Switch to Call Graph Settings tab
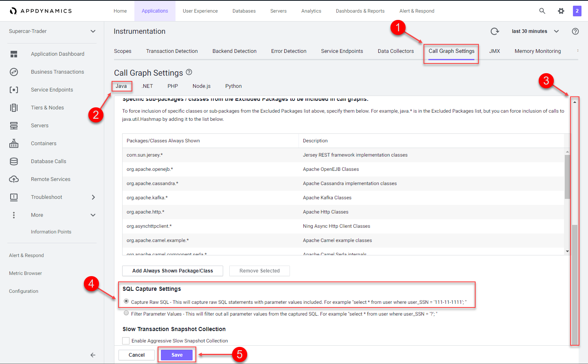The image size is (588, 364). (x=451, y=51)
